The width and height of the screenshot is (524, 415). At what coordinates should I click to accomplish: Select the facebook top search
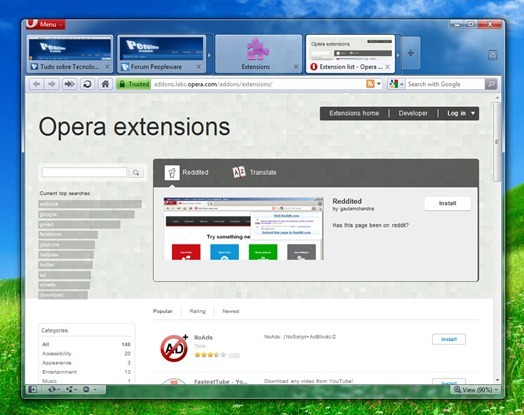click(x=68, y=234)
